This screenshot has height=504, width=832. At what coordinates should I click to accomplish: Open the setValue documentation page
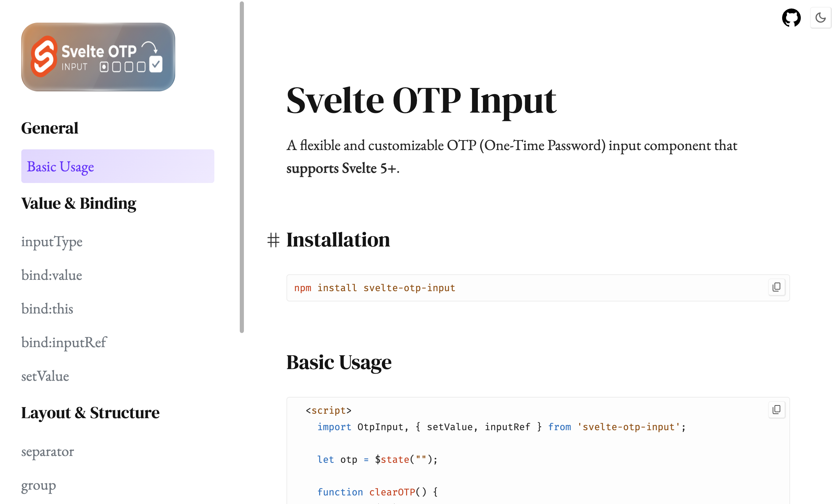[x=45, y=376]
